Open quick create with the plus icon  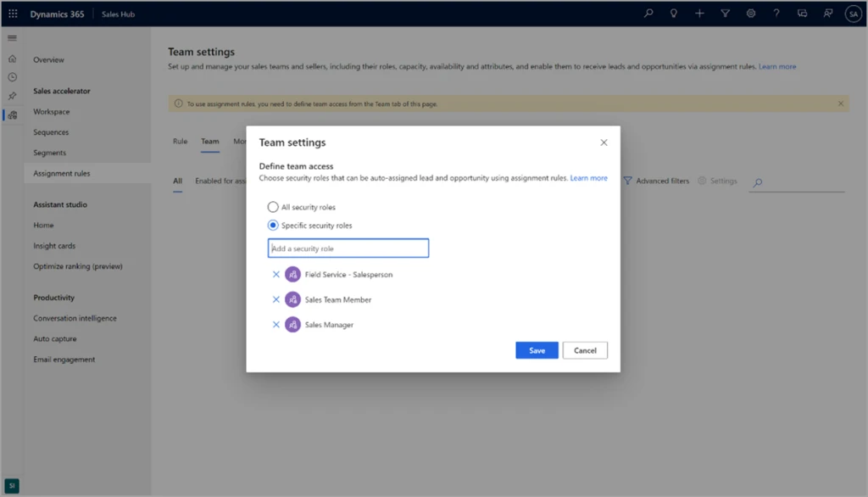point(699,14)
